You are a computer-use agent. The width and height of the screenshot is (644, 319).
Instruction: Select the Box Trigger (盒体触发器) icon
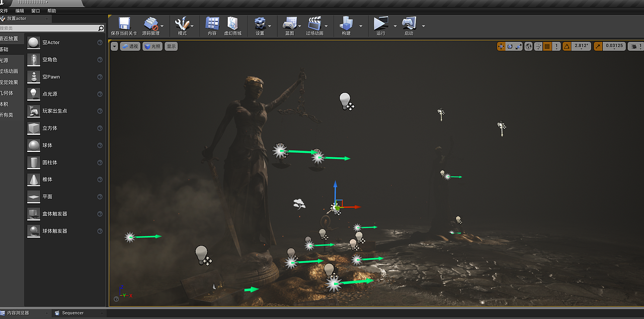[x=34, y=213]
